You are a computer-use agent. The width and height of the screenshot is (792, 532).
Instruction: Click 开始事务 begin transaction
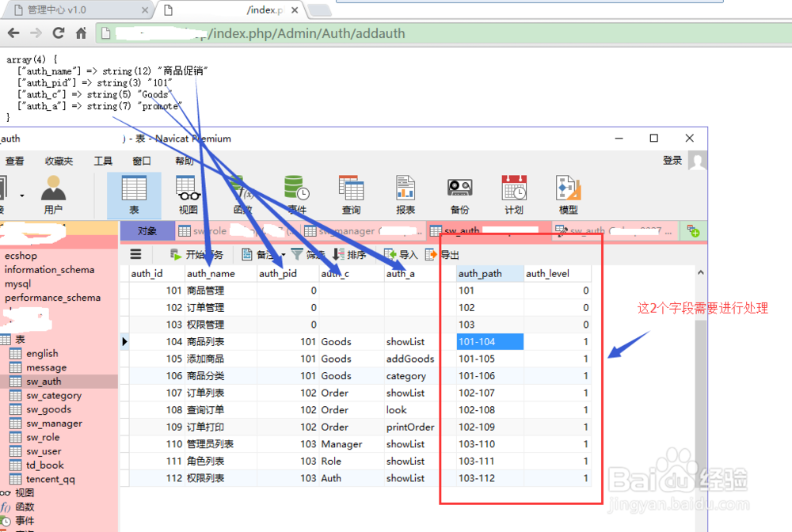(x=196, y=254)
